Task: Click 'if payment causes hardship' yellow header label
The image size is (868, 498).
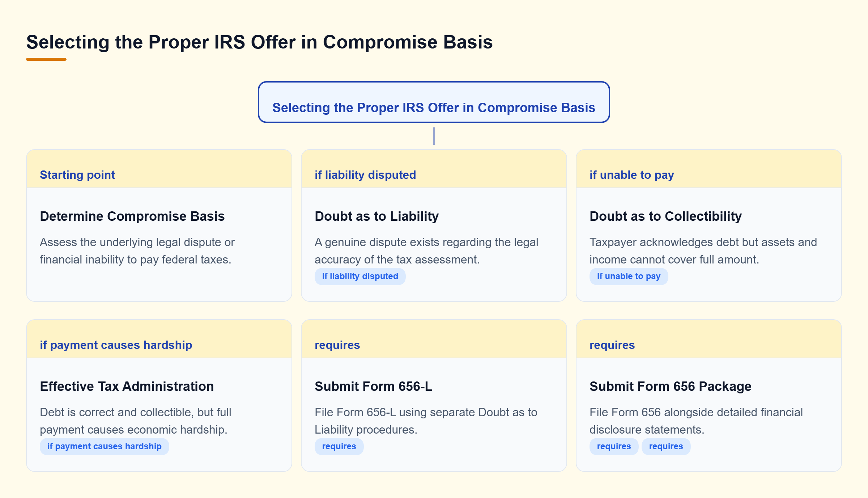Action: pyautogui.click(x=116, y=345)
